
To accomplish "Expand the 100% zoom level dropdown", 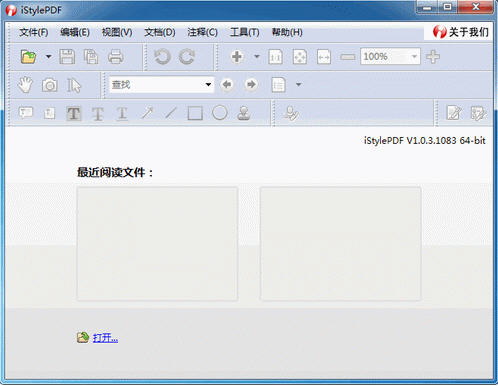I will (414, 56).
